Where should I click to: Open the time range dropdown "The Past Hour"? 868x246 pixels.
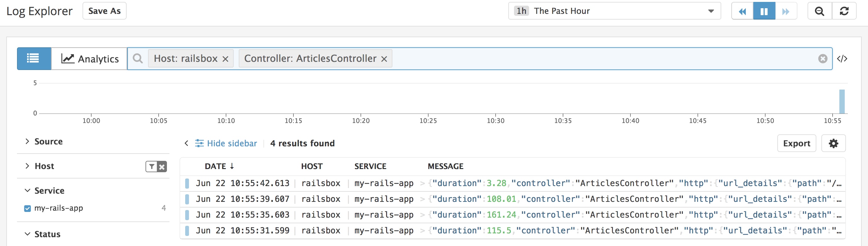click(614, 11)
